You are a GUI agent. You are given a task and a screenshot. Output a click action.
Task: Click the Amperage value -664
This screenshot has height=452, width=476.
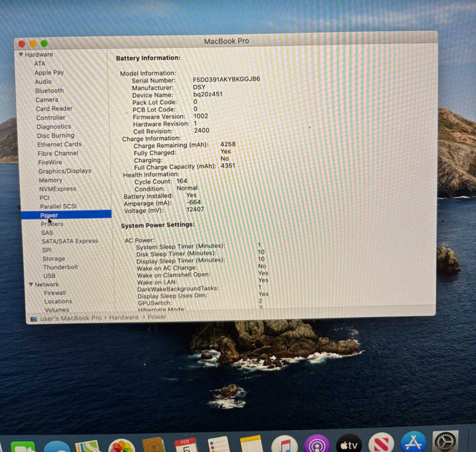pyautogui.click(x=193, y=202)
